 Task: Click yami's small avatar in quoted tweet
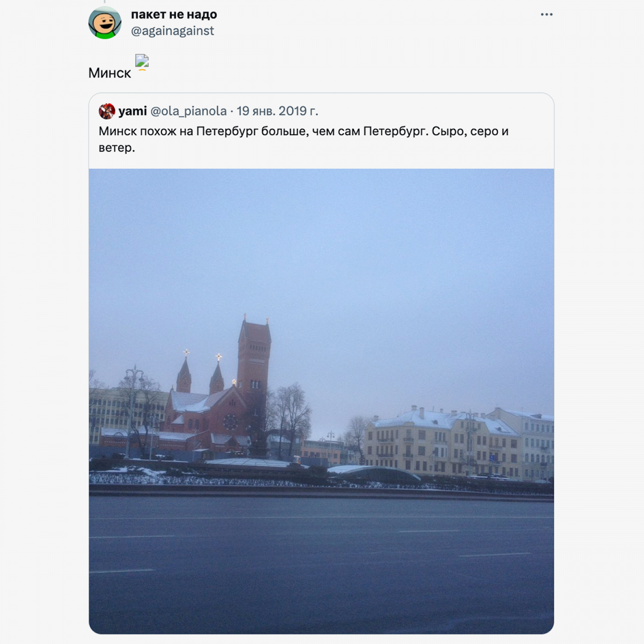click(106, 111)
